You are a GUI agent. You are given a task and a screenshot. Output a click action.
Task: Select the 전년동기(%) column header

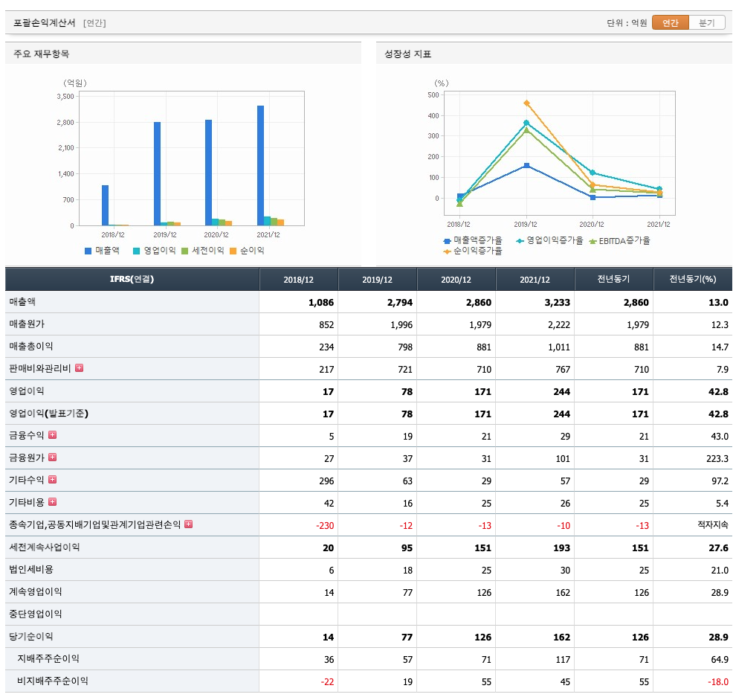click(x=692, y=279)
